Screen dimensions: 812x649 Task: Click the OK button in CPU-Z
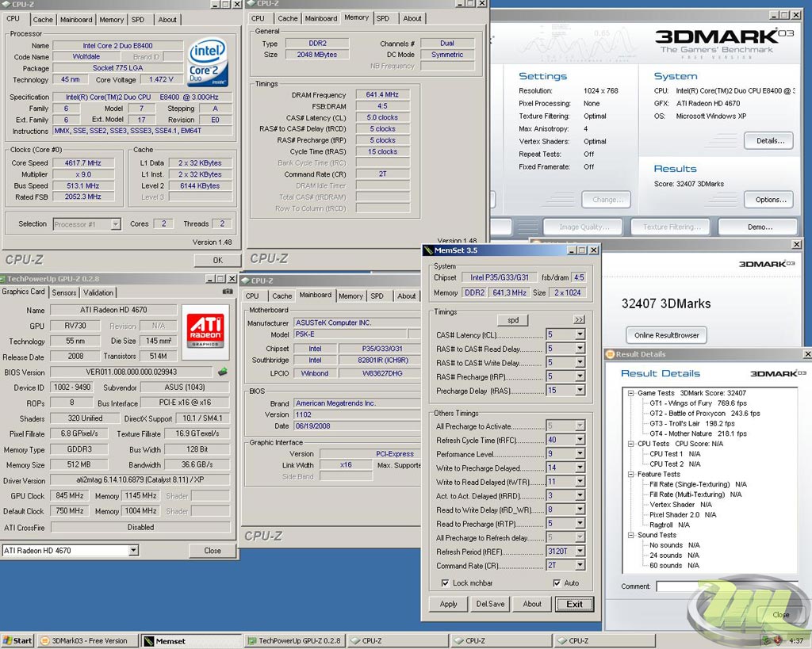tap(217, 261)
